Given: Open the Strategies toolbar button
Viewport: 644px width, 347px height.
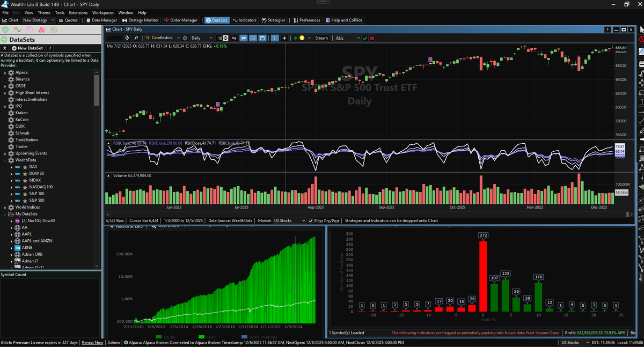Looking at the screenshot, I should [x=274, y=20].
